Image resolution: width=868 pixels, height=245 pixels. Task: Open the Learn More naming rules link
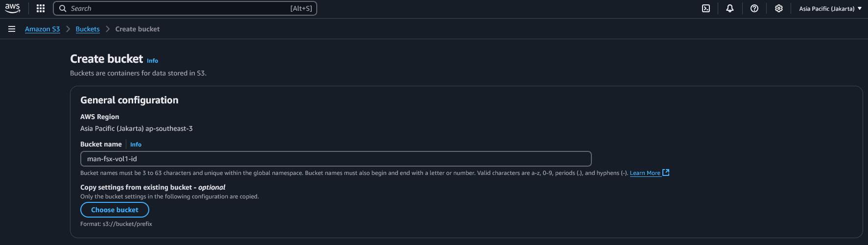645,173
